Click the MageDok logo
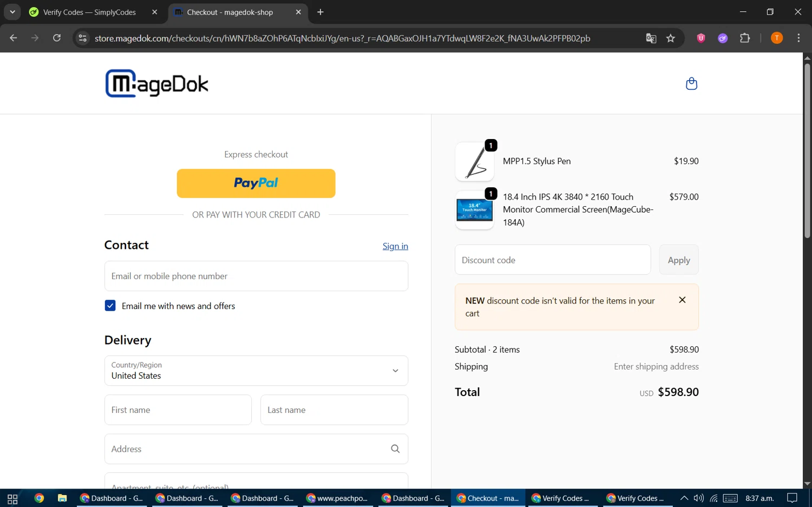812x507 pixels. (157, 83)
